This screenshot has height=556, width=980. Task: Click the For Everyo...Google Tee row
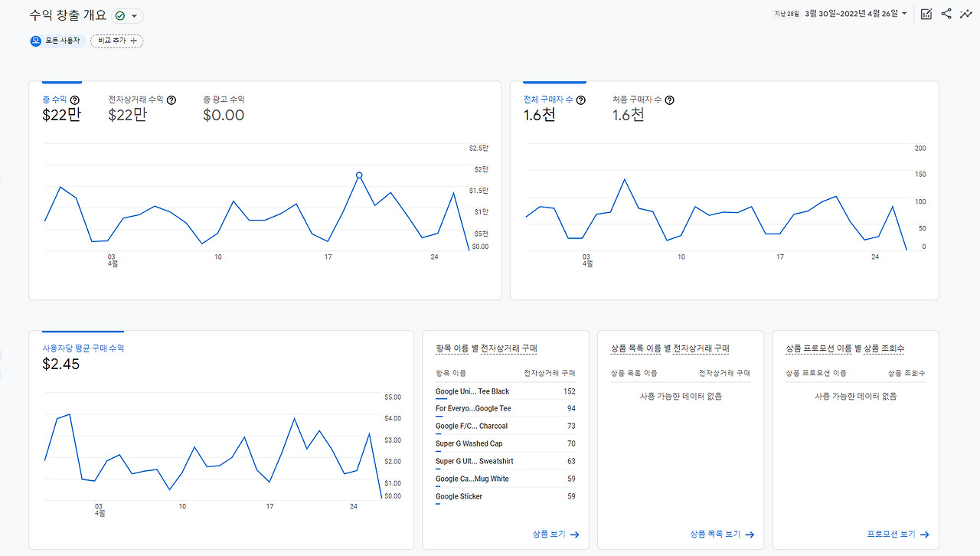pos(505,409)
